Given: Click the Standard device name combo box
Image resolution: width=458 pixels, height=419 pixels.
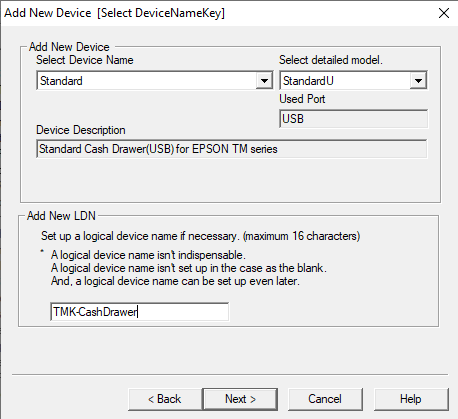Looking at the screenshot, I should point(155,81).
